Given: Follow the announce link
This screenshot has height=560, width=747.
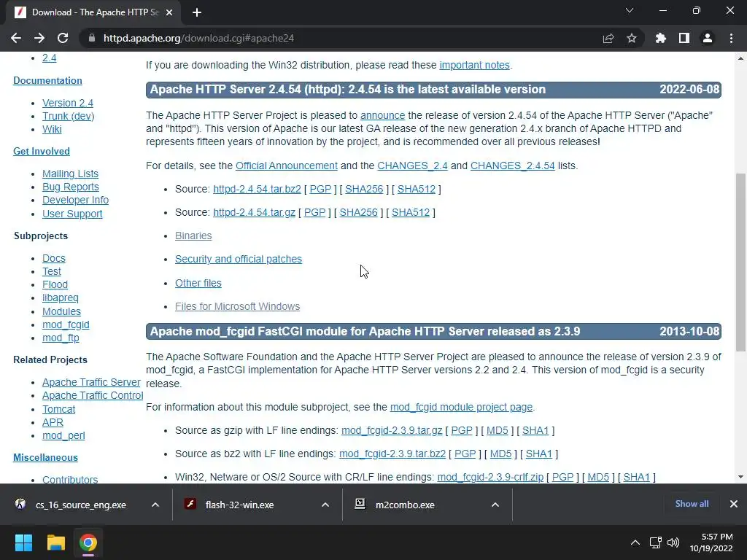Looking at the screenshot, I should 382,115.
